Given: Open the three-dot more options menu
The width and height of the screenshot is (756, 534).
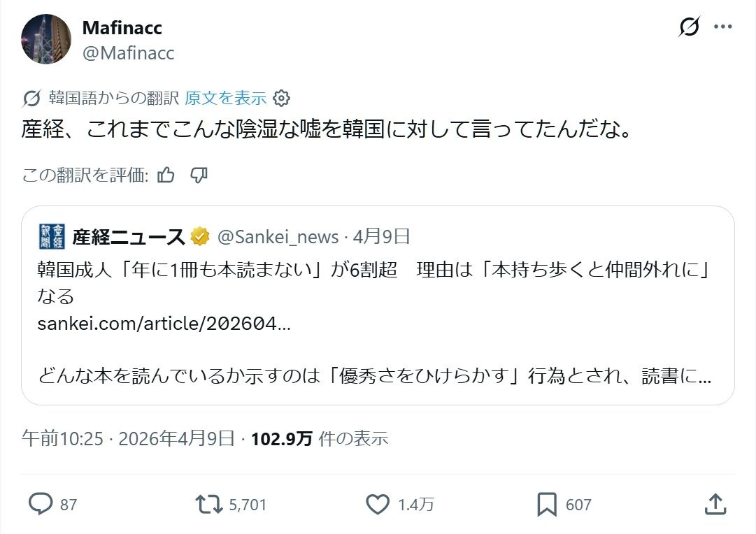Looking at the screenshot, I should click(x=722, y=27).
